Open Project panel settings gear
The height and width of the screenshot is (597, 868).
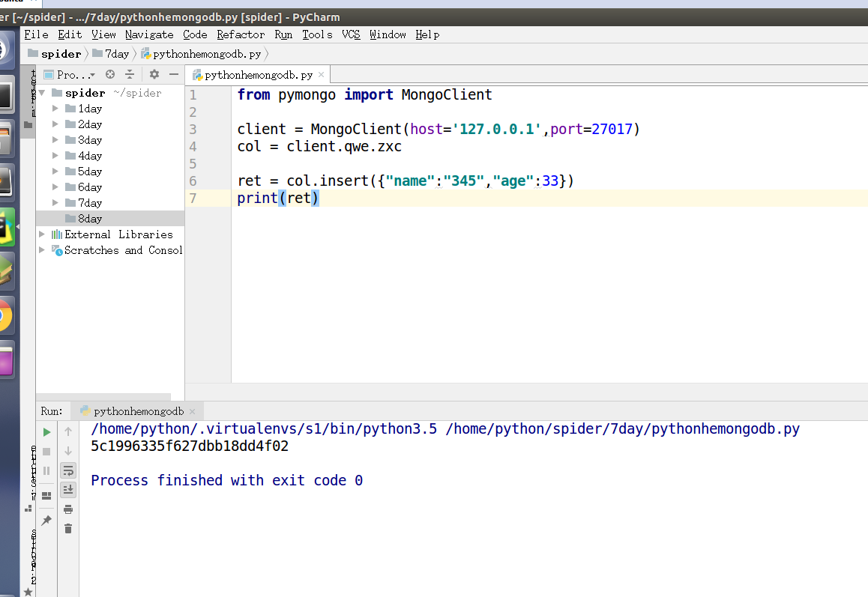coord(154,74)
